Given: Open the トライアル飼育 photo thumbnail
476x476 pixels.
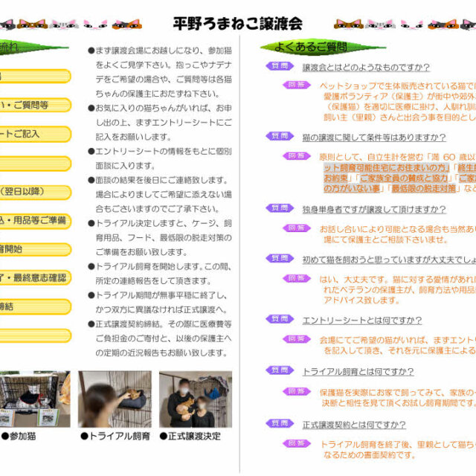Looking at the screenshot, I should pyautogui.click(x=115, y=399).
